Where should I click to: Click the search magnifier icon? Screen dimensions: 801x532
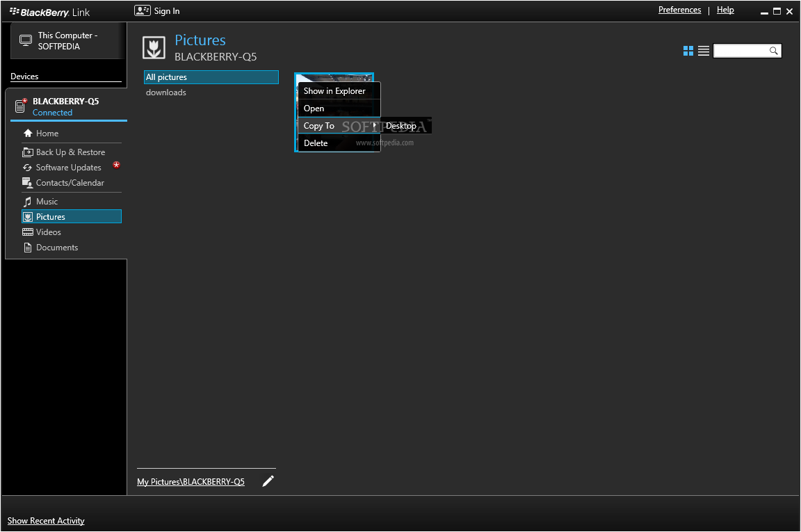click(x=773, y=51)
